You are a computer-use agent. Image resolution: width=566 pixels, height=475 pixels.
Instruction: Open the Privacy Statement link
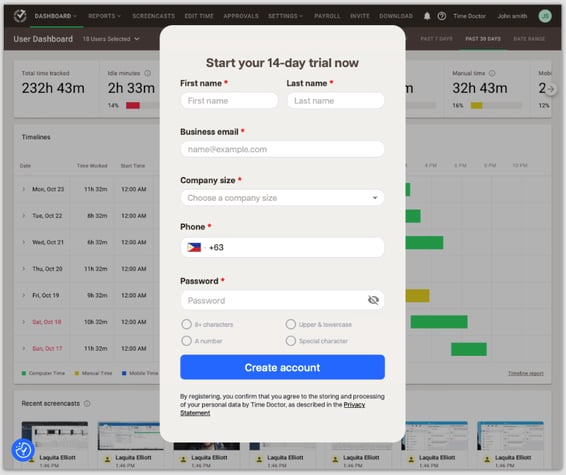coord(273,409)
